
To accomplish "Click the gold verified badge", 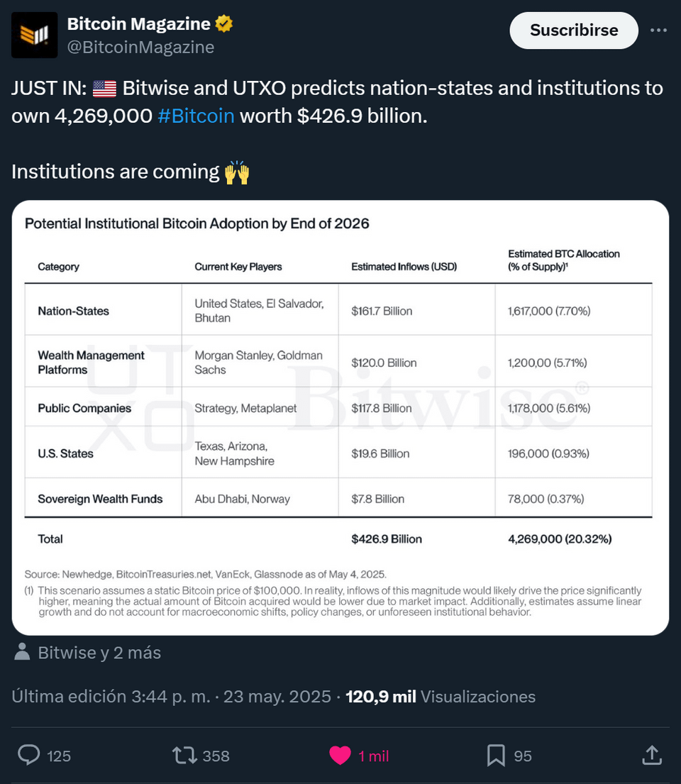I will (224, 24).
